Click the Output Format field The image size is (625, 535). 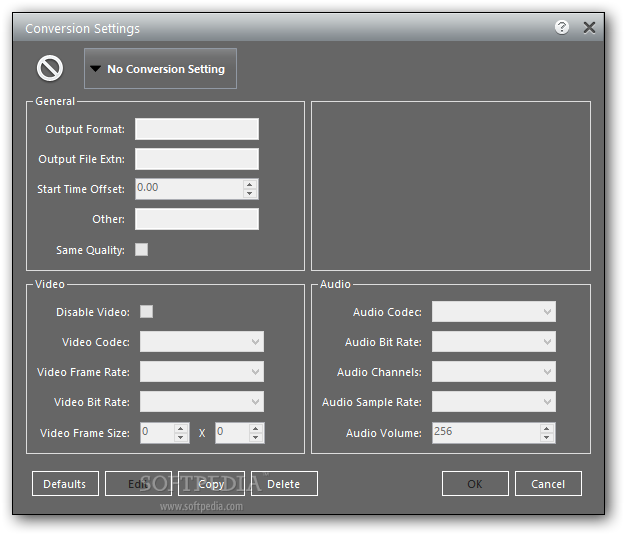pos(197,129)
